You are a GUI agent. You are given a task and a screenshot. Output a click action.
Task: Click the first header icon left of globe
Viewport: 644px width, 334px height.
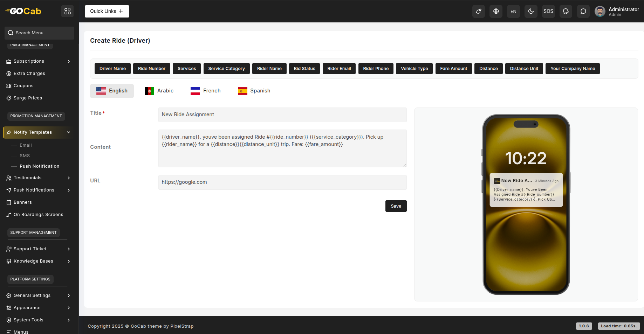click(x=478, y=11)
